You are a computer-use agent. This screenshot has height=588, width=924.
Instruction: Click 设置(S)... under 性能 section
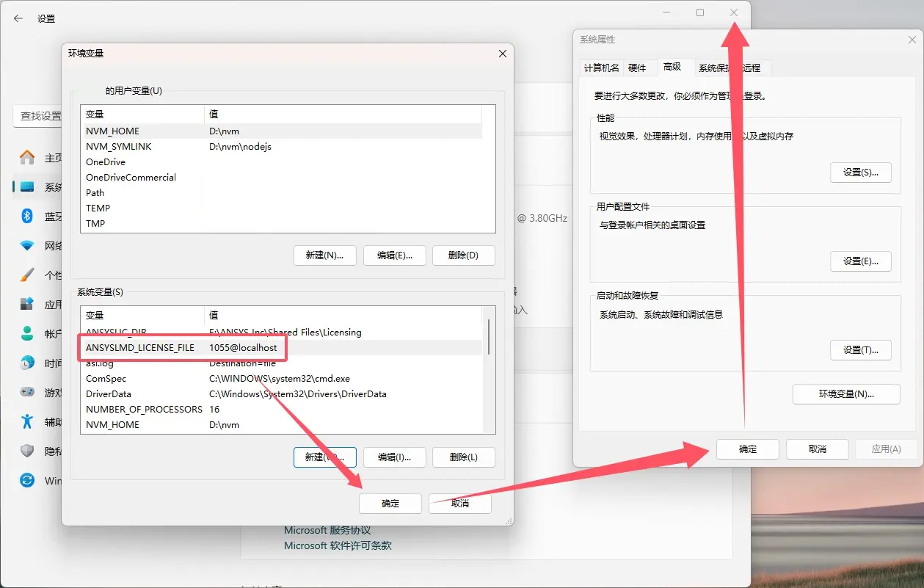coord(860,173)
